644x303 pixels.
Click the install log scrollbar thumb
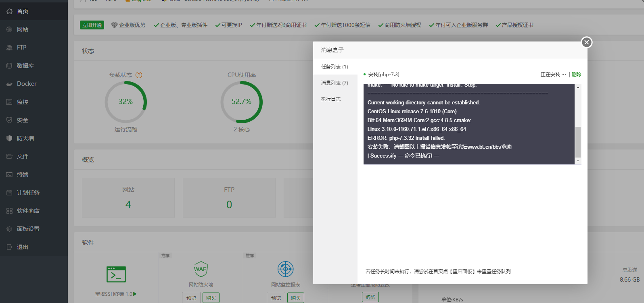578,142
